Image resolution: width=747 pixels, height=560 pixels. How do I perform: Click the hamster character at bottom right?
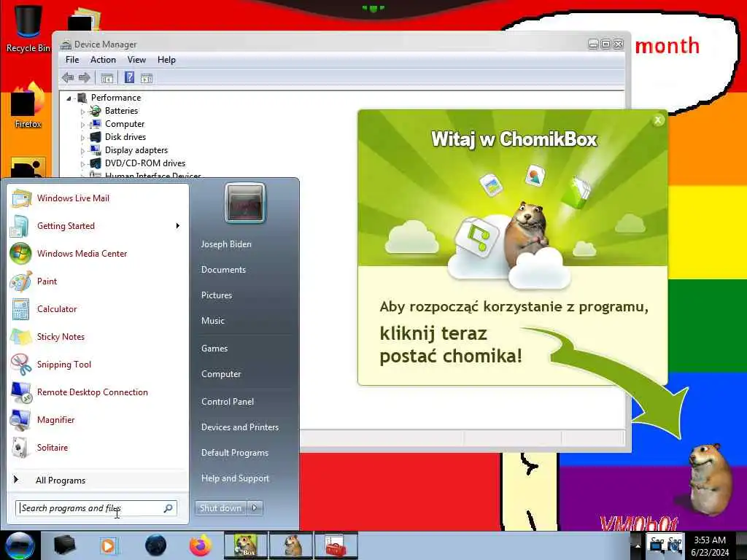[709, 480]
